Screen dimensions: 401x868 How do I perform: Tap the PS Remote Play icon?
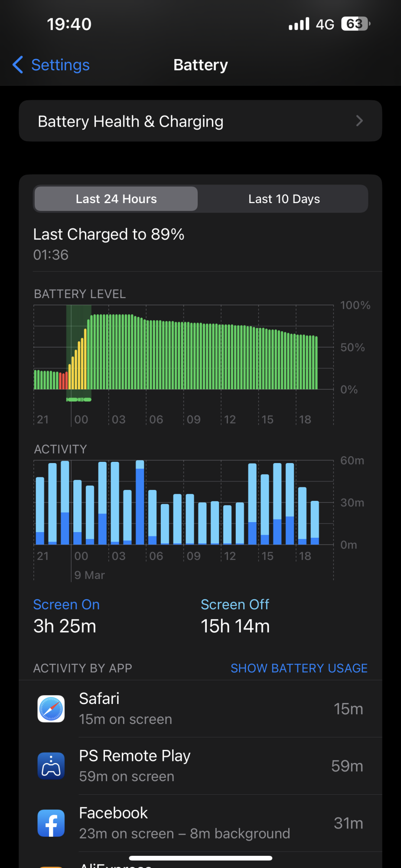(x=51, y=766)
